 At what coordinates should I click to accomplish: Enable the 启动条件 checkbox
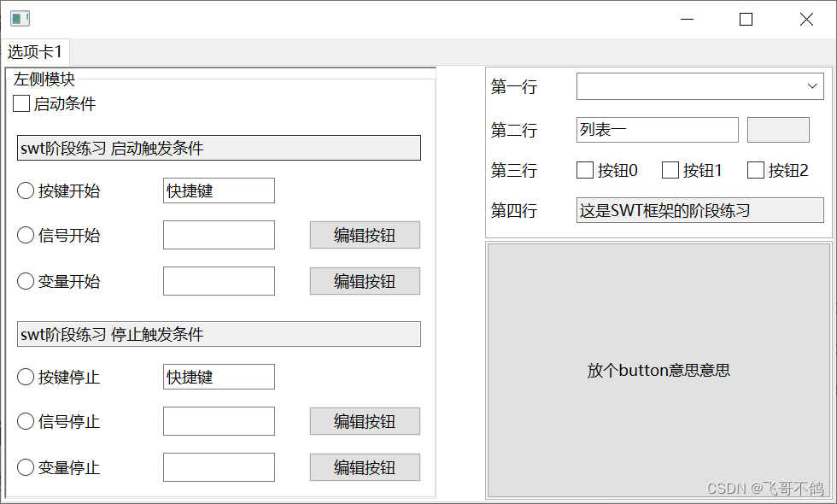click(x=21, y=103)
